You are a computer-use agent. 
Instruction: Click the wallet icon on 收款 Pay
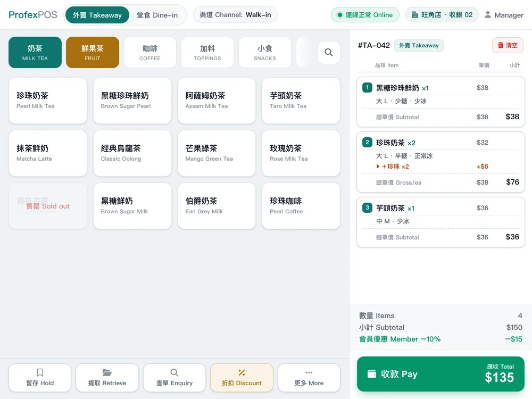[372, 374]
